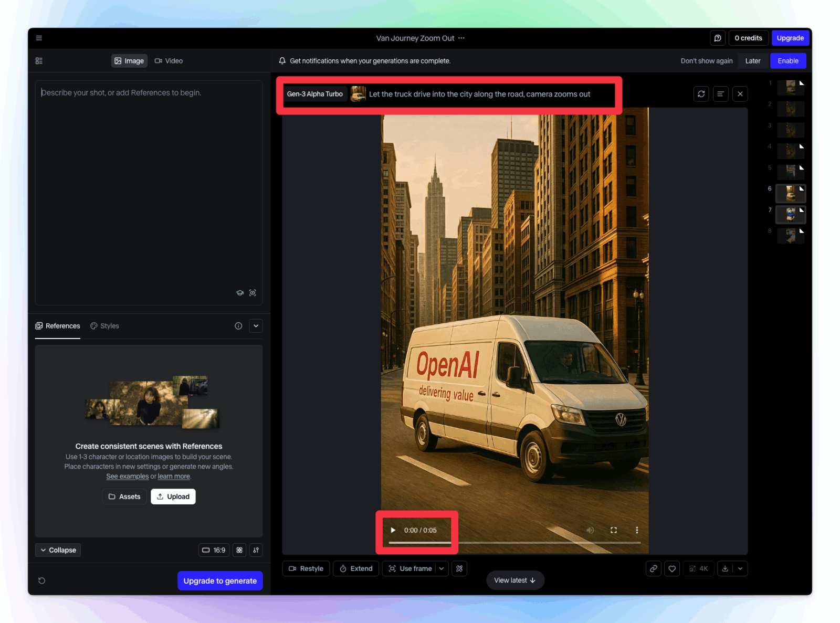Download the video
840x623 pixels.
click(x=725, y=568)
